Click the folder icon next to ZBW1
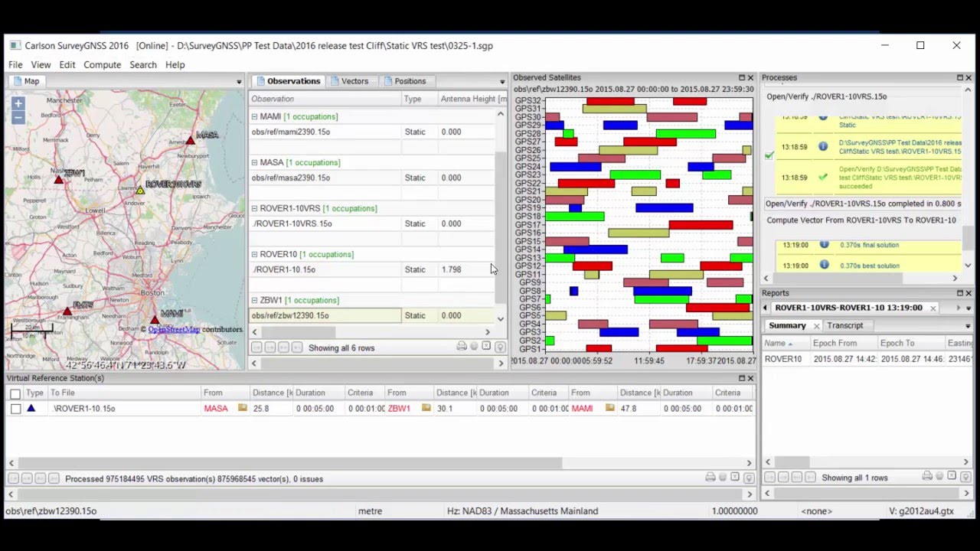 coord(426,408)
